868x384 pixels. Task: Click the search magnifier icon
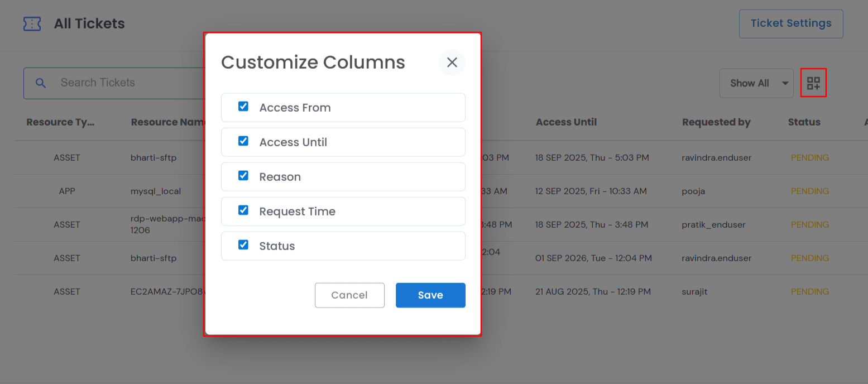(x=41, y=82)
